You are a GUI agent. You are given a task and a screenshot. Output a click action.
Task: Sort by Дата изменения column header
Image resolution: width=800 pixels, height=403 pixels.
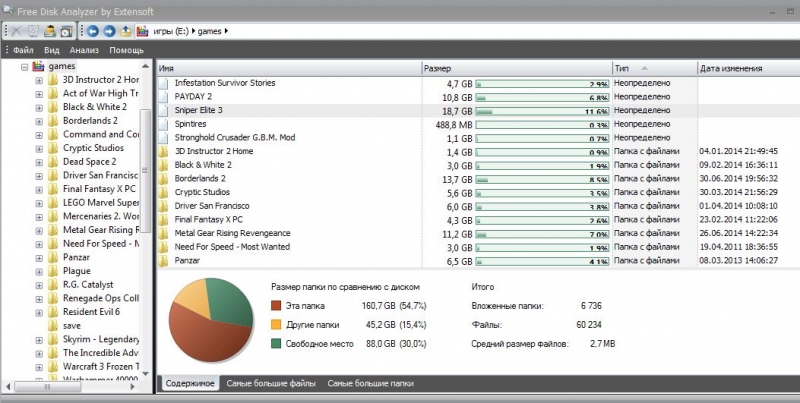tap(748, 68)
